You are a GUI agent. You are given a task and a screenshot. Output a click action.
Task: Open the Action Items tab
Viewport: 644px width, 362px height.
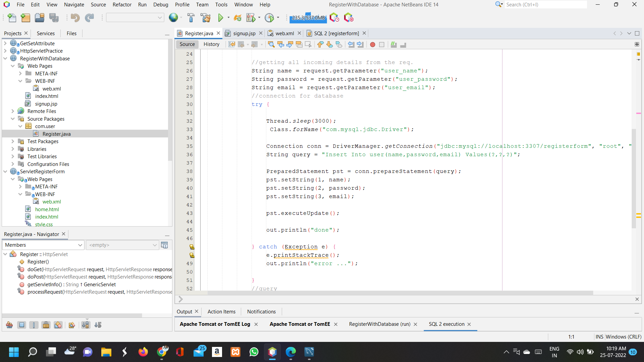[x=221, y=312]
